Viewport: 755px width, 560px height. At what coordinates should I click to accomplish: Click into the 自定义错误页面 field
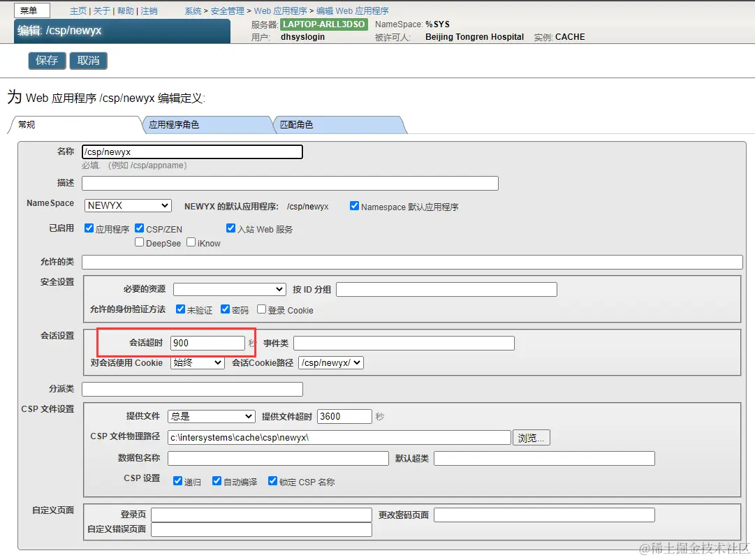[261, 530]
